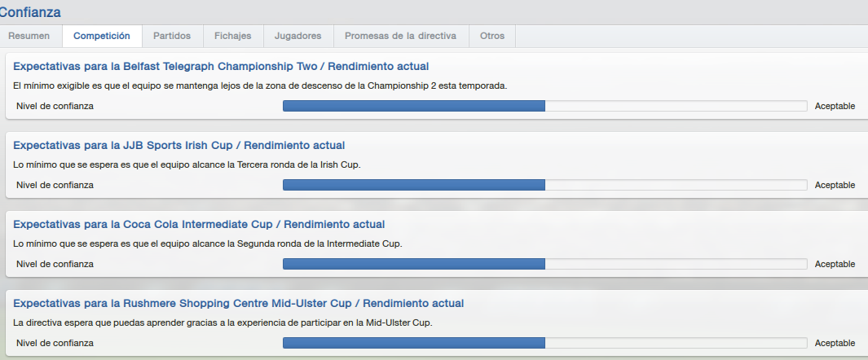Click the Irish Cup confidence level bar
This screenshot has width=868, height=360.
pyautogui.click(x=544, y=185)
